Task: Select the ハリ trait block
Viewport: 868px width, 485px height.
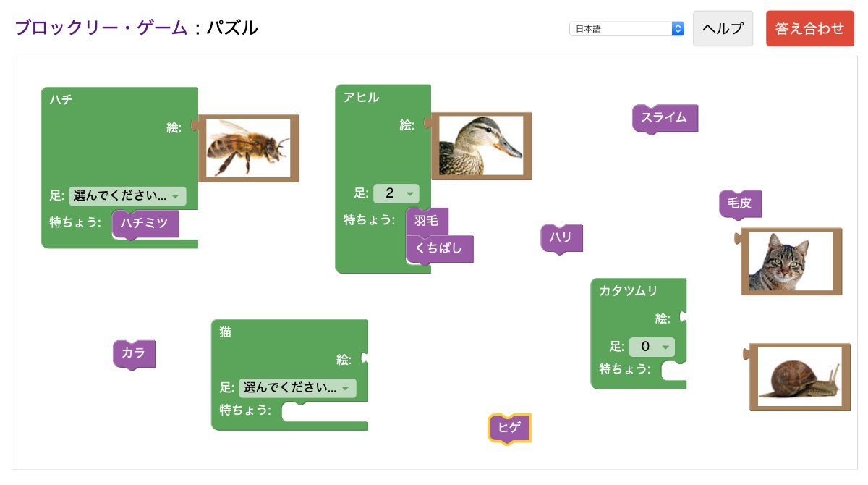Action: (561, 238)
